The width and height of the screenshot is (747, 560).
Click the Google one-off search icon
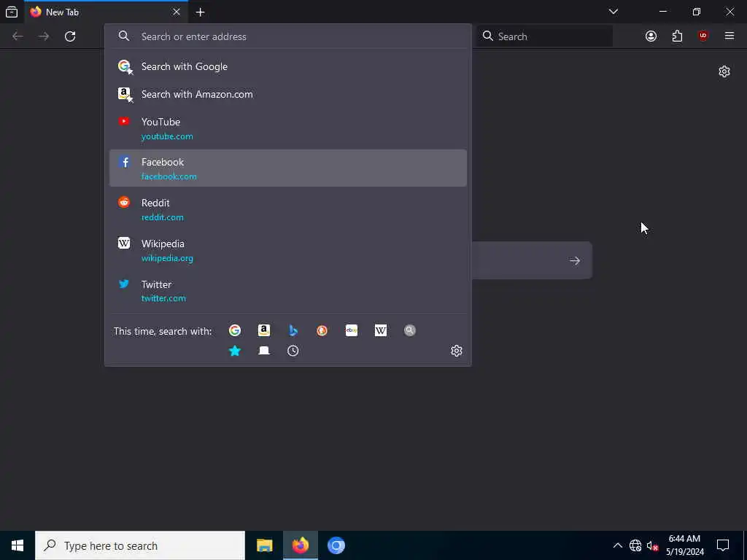point(234,330)
